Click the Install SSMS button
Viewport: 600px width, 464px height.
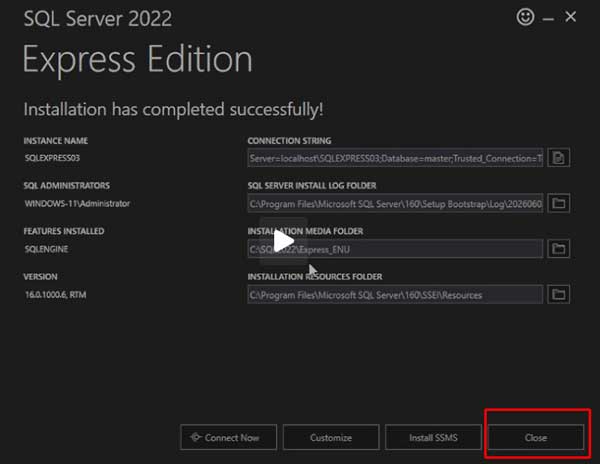tap(433, 437)
